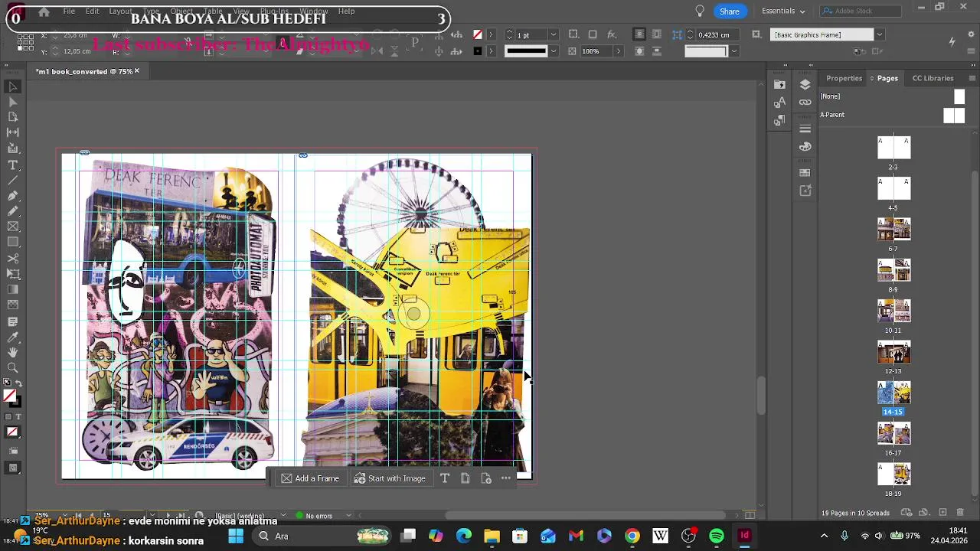Image resolution: width=980 pixels, height=551 pixels.
Task: Select the Pencil tool
Action: click(13, 211)
